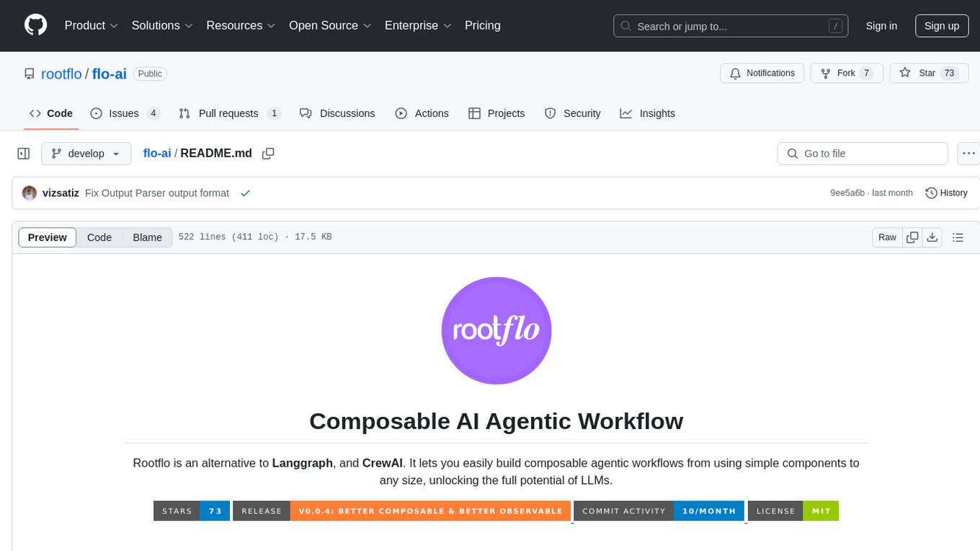Open the Projects tab
The image size is (980, 551).
pos(496,113)
